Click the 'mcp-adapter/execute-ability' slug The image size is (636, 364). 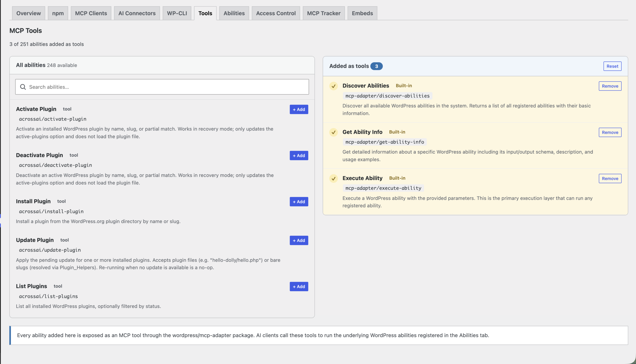click(383, 188)
